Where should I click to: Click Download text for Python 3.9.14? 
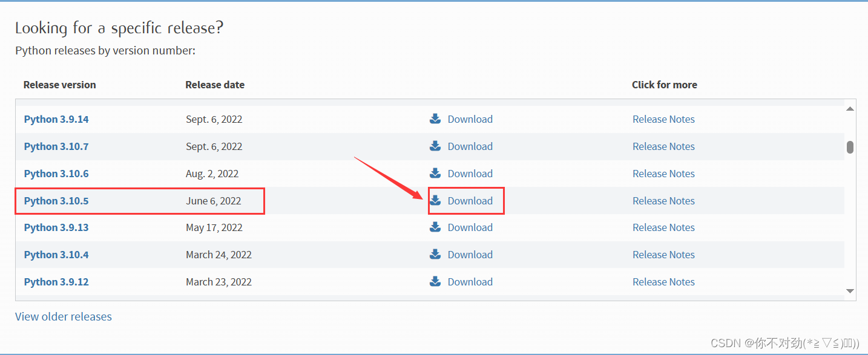(x=470, y=119)
